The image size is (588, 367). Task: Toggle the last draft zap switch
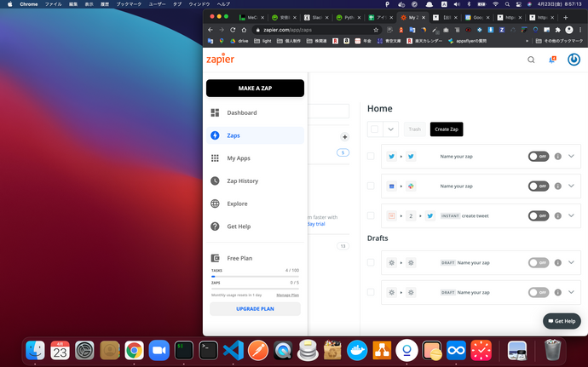(x=539, y=292)
